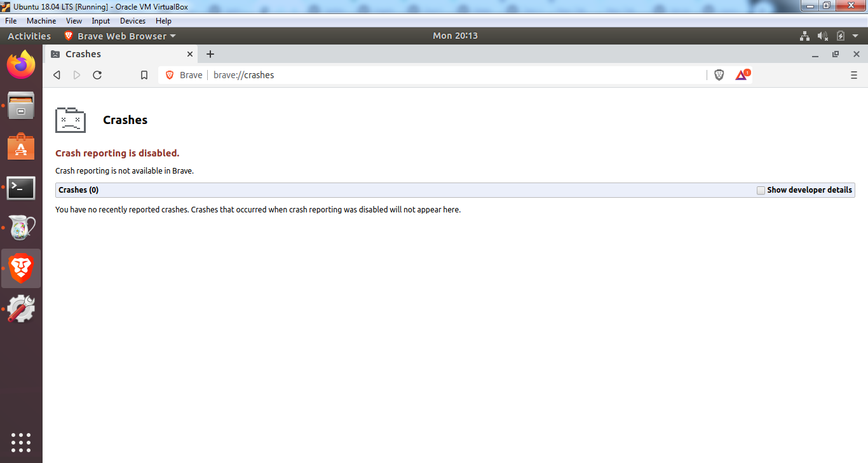The width and height of the screenshot is (868, 463).
Task: Show applications grid in the dock
Action: coord(21,442)
